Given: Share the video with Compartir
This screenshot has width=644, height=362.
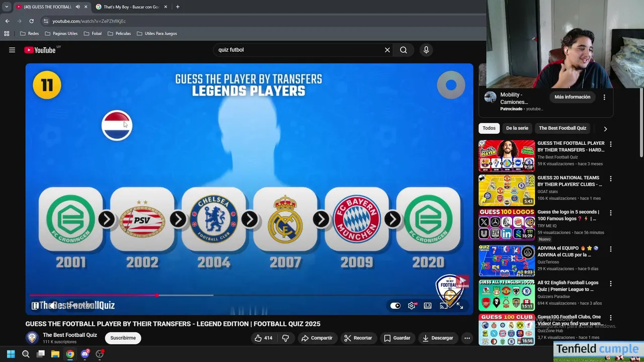Looking at the screenshot, I should (317, 338).
